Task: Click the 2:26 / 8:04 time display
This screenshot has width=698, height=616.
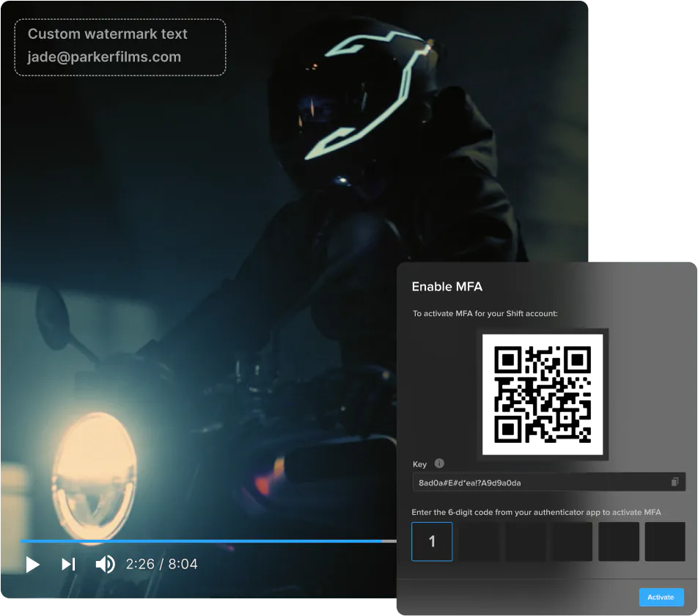Action: (161, 565)
